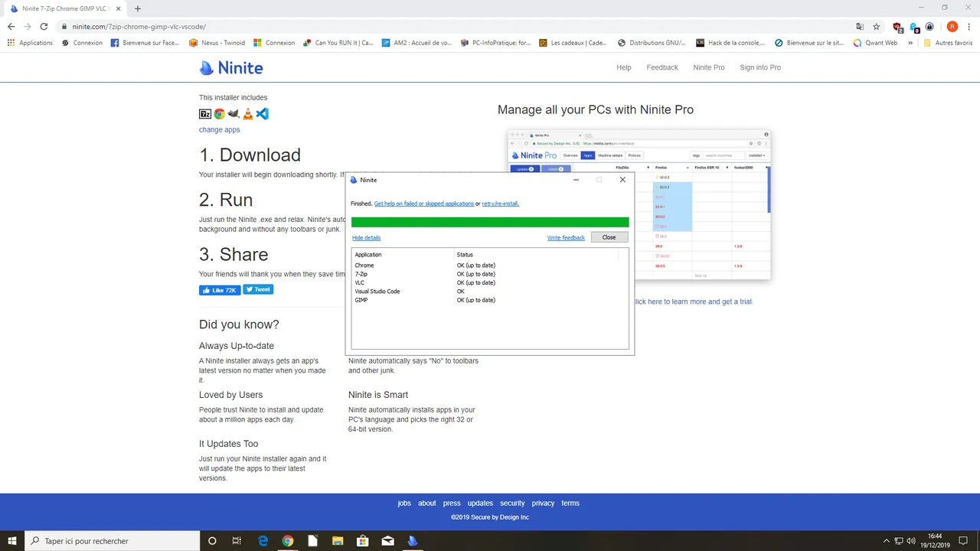Image resolution: width=980 pixels, height=551 pixels.
Task: Click the Ninite Pro screenshot thumbnail
Action: coord(639,204)
